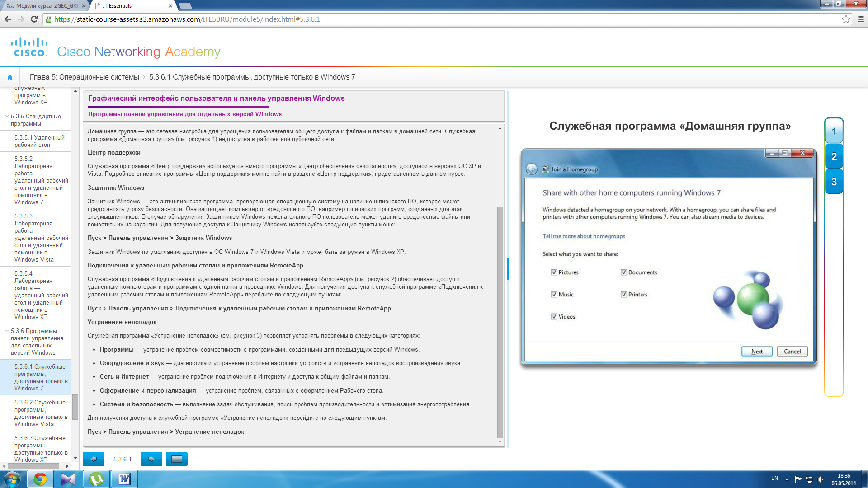Screen dimensions: 868x488
Task: Show figure 3 with tab 3
Action: click(x=834, y=182)
